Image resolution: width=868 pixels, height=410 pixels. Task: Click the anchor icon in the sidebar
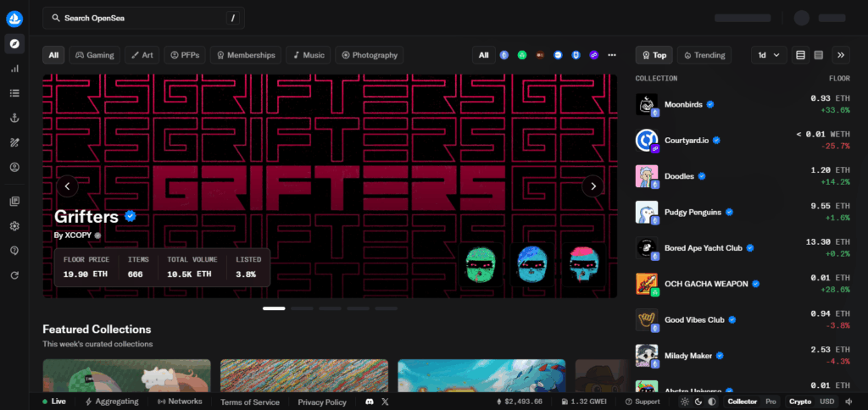pos(14,118)
